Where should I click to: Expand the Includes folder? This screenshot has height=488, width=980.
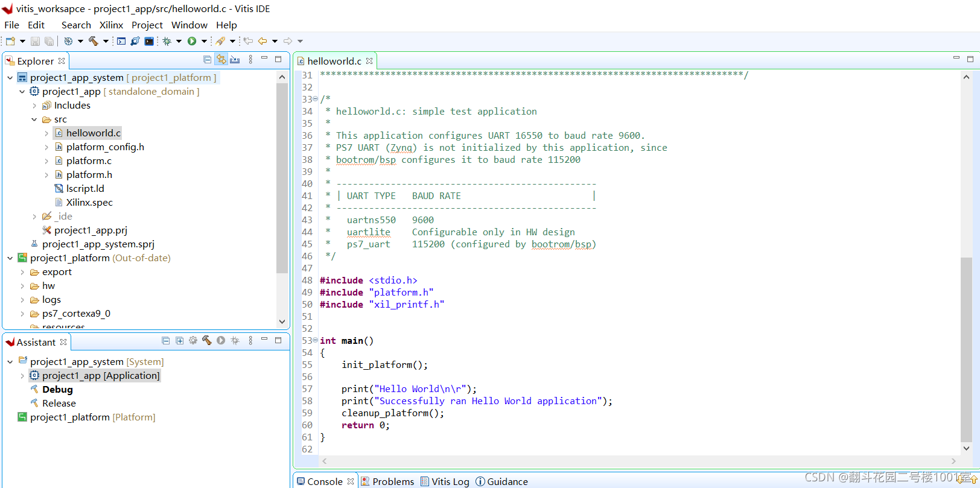(34, 106)
